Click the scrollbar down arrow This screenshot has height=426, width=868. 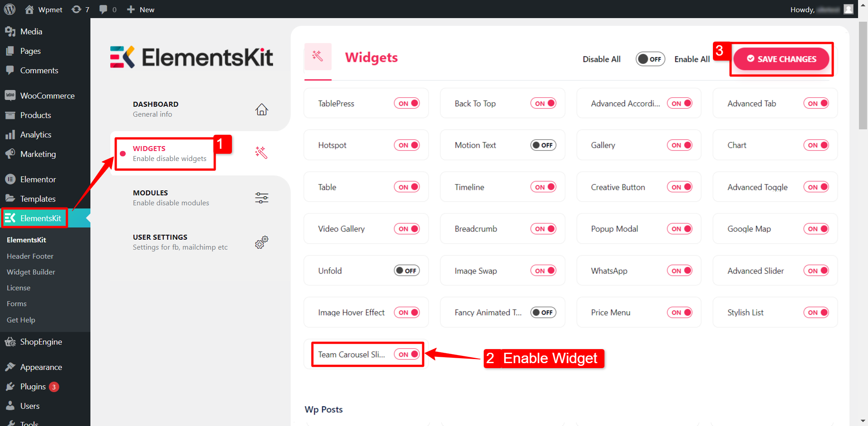click(863, 421)
